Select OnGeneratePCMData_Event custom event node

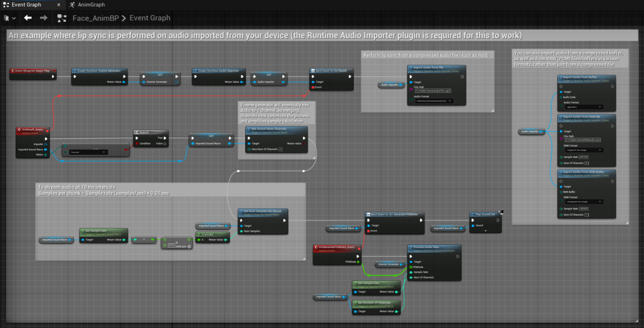point(337,255)
